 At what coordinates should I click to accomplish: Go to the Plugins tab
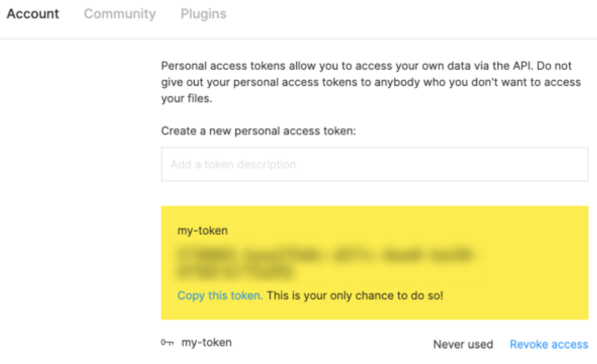[x=203, y=14]
